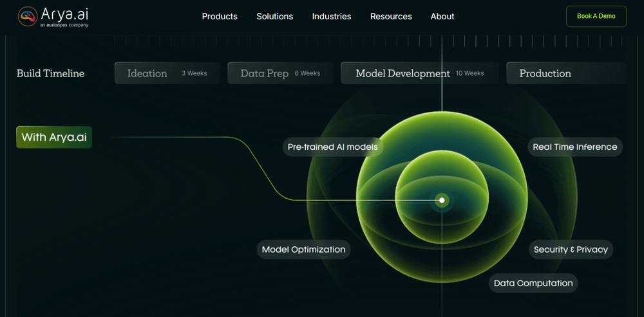Image resolution: width=644 pixels, height=317 pixels.
Task: Open the Resources menu
Action: click(391, 17)
